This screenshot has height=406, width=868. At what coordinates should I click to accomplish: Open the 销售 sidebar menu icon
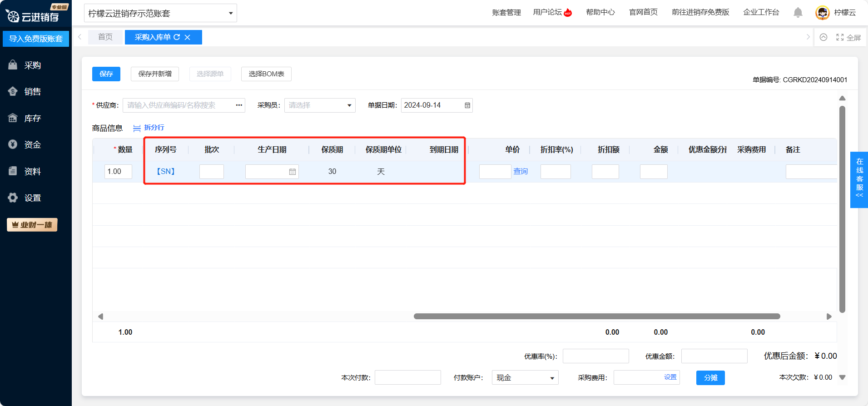tap(13, 91)
